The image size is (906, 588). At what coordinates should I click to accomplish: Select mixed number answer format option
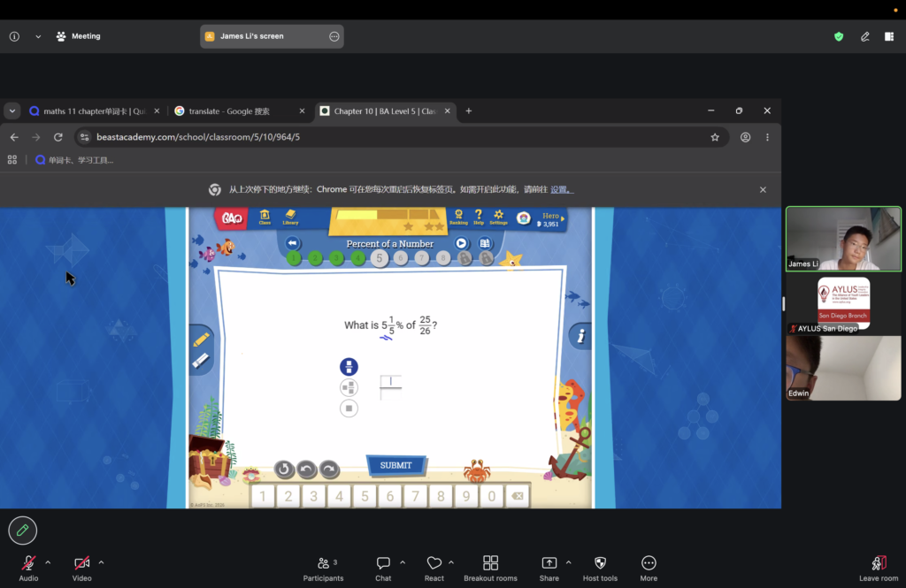tap(349, 387)
